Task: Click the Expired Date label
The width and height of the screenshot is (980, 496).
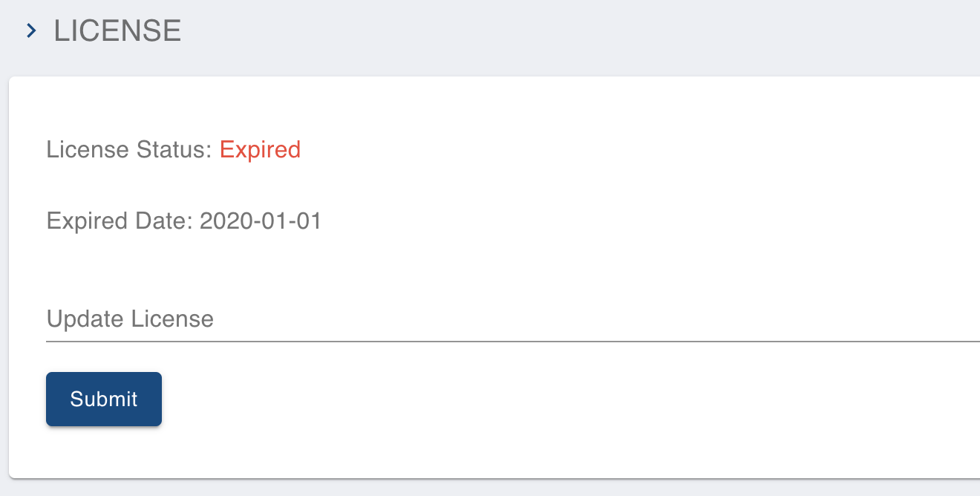Action: 120,221
